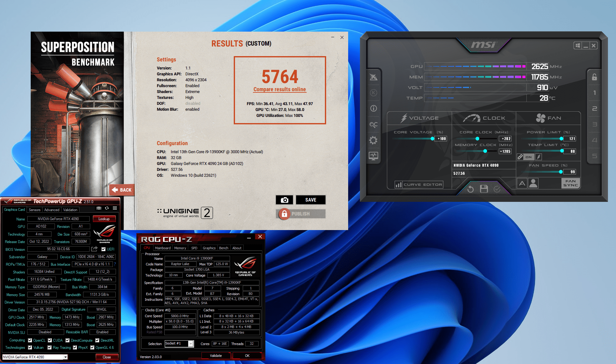
Task: Click the save floppy icon in Afterburner
Action: [x=484, y=189]
